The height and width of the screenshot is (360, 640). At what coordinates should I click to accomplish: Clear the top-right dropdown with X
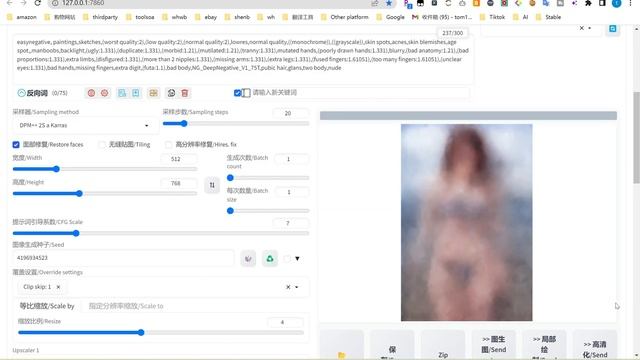[x=582, y=28]
